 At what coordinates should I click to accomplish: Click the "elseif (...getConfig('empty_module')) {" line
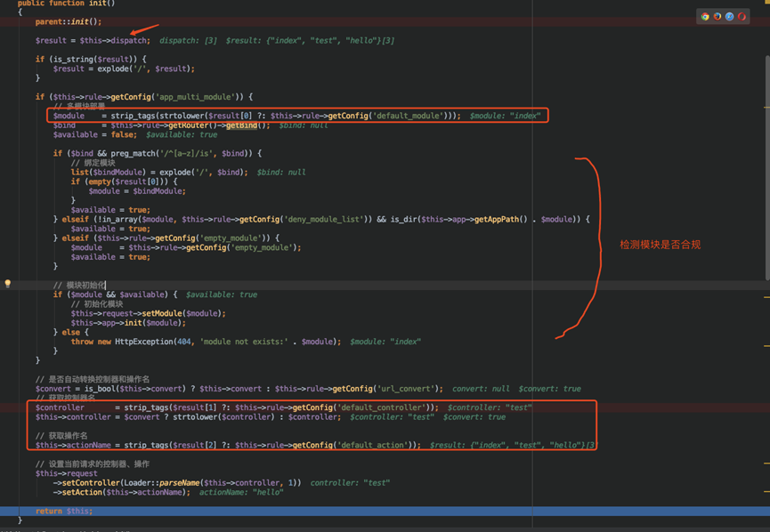(x=166, y=238)
